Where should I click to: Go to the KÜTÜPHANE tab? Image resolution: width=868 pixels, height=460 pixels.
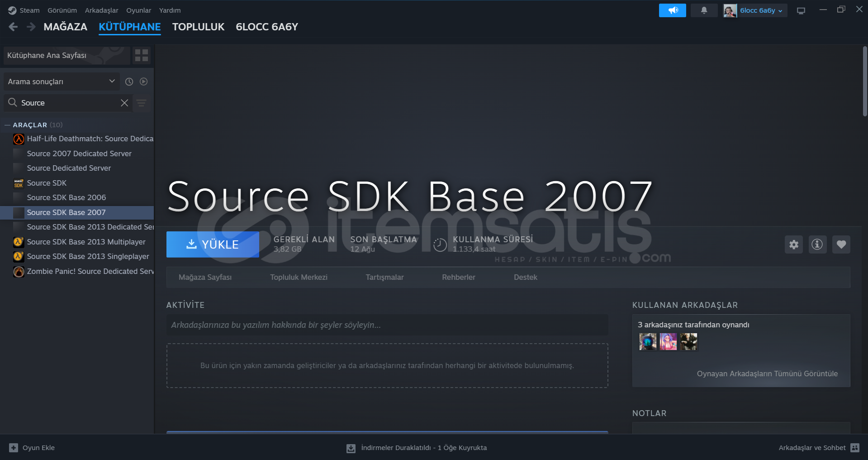[x=130, y=27]
